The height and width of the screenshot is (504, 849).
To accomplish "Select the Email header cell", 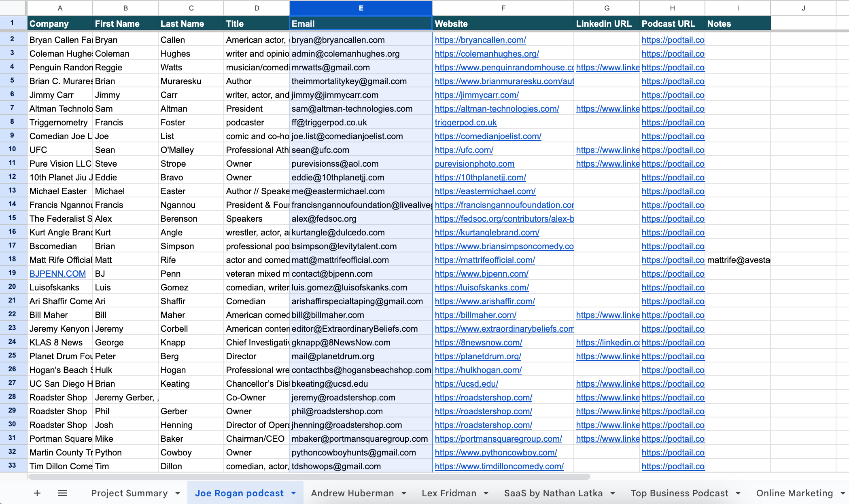I will 361,23.
